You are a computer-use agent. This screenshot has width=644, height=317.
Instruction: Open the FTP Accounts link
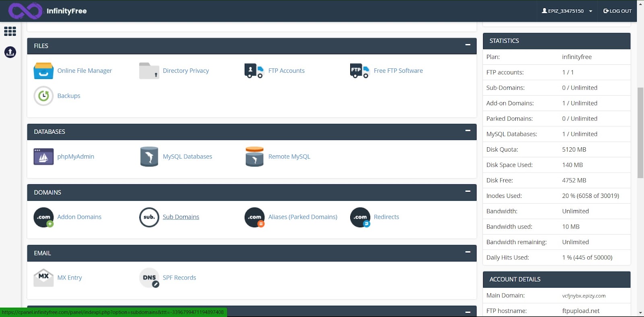click(286, 71)
